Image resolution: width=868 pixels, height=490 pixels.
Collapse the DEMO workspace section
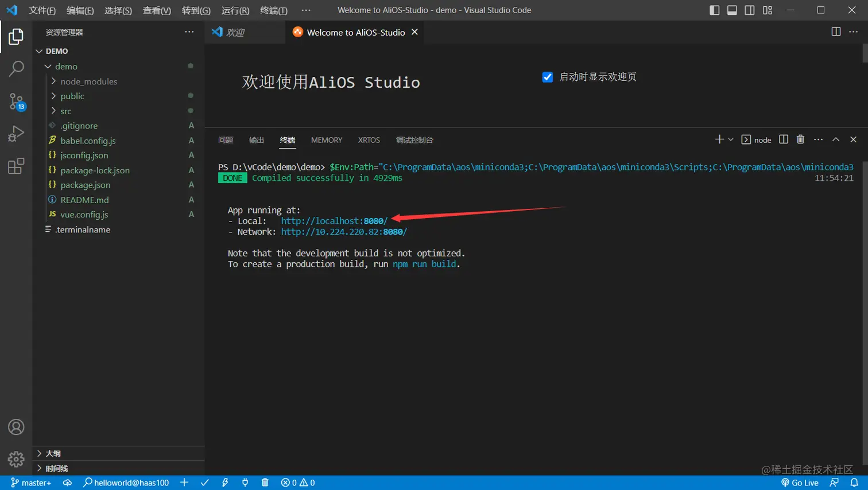57,51
